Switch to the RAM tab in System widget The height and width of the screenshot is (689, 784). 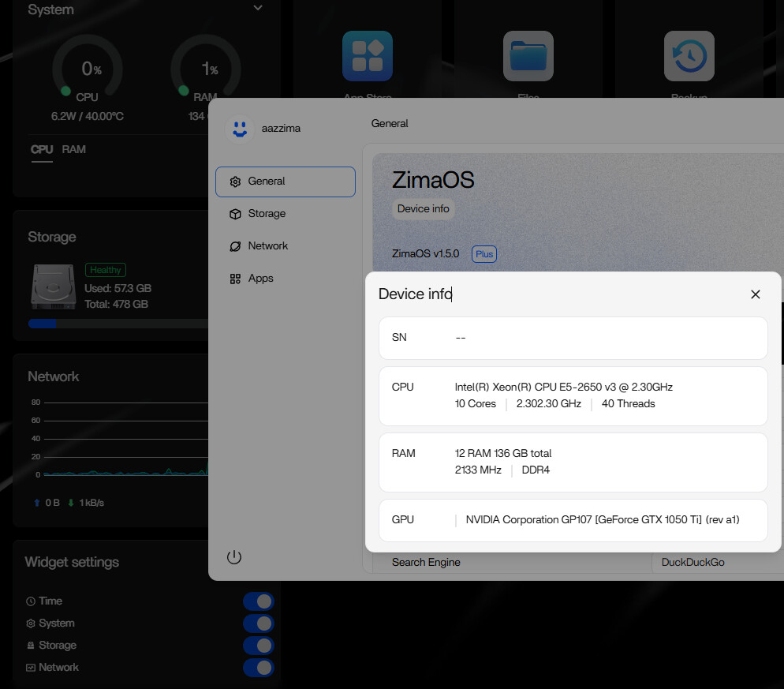tap(74, 149)
